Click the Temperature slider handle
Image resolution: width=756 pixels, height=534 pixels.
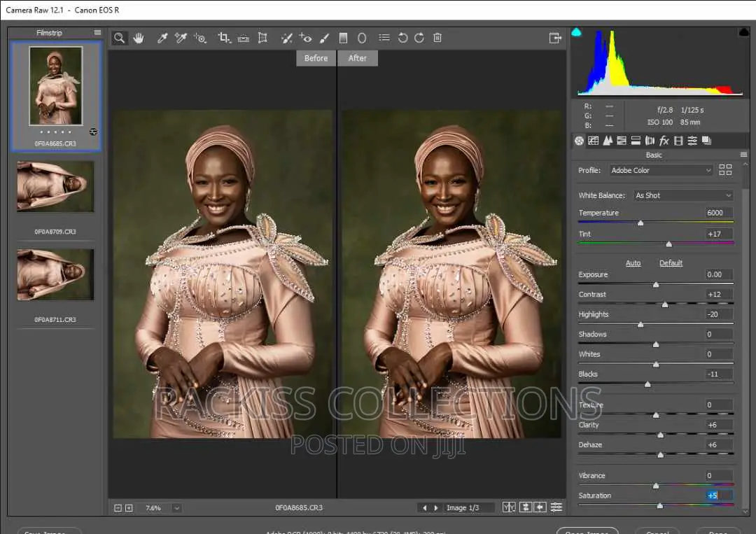640,223
